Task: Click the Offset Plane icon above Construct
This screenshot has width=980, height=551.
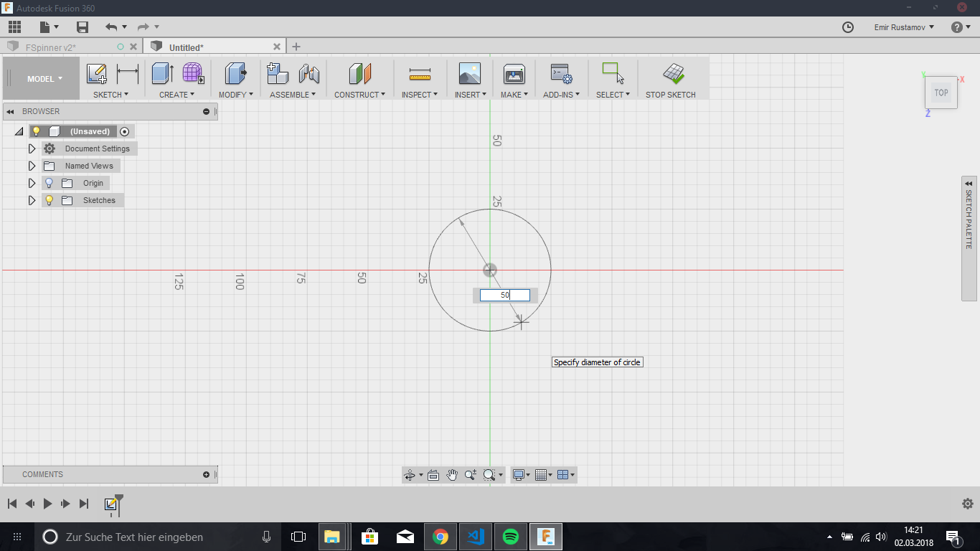Action: point(360,74)
